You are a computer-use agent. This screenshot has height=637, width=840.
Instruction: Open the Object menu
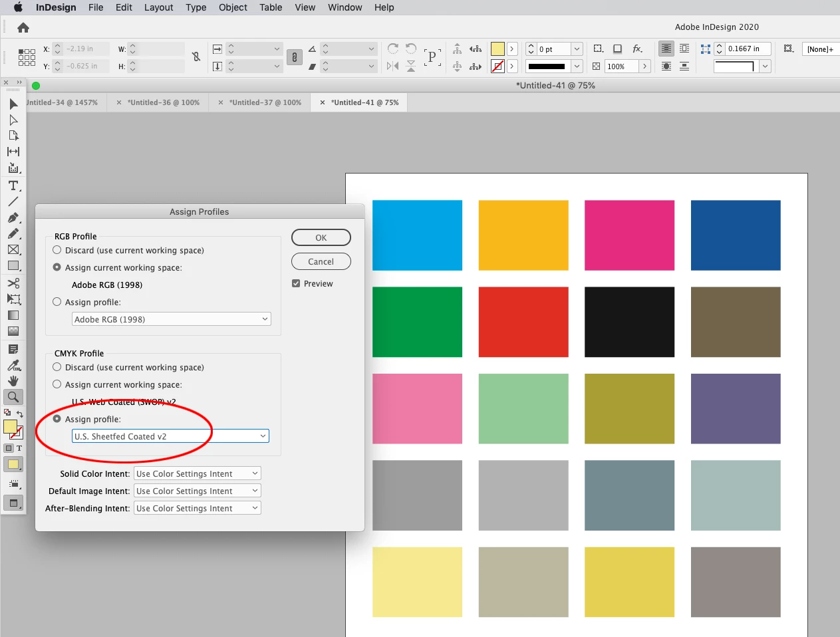pyautogui.click(x=233, y=7)
